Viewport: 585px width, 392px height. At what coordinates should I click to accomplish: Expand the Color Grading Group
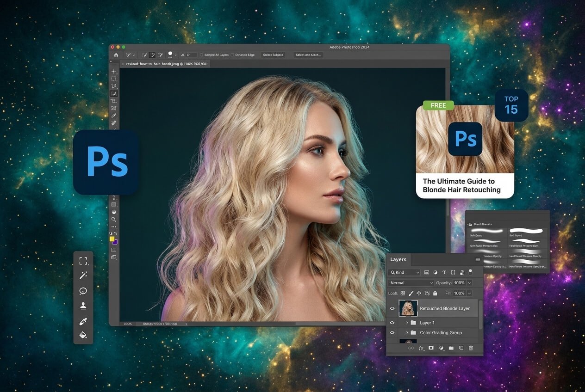[407, 333]
